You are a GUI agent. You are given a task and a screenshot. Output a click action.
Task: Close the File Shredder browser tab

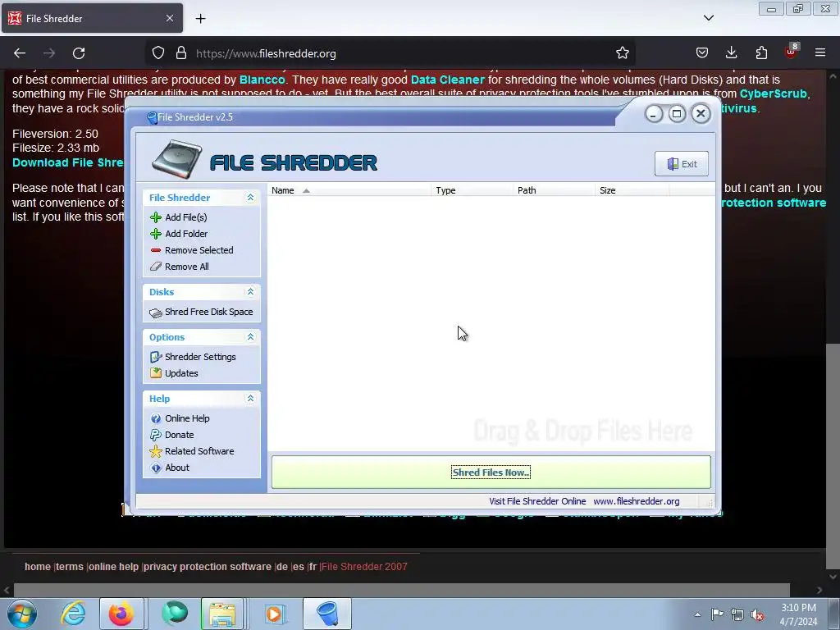(169, 18)
